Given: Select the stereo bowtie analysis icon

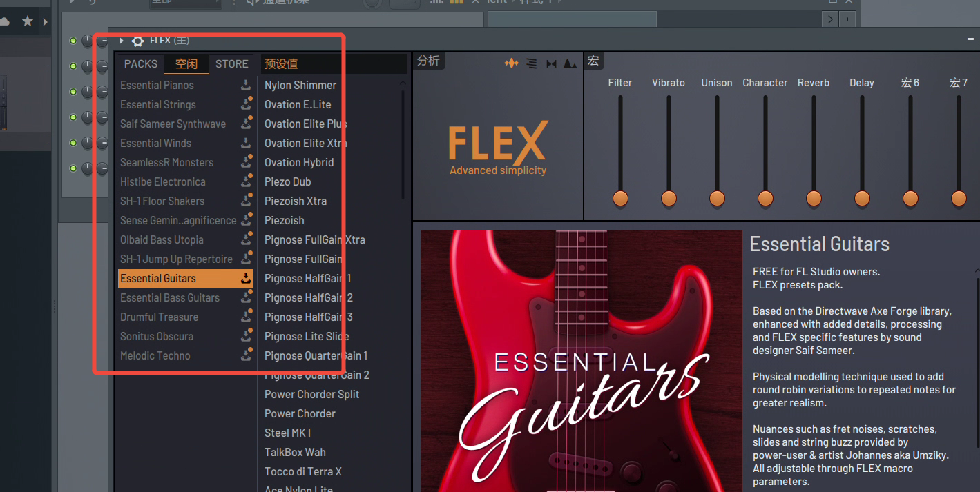Looking at the screenshot, I should (551, 63).
